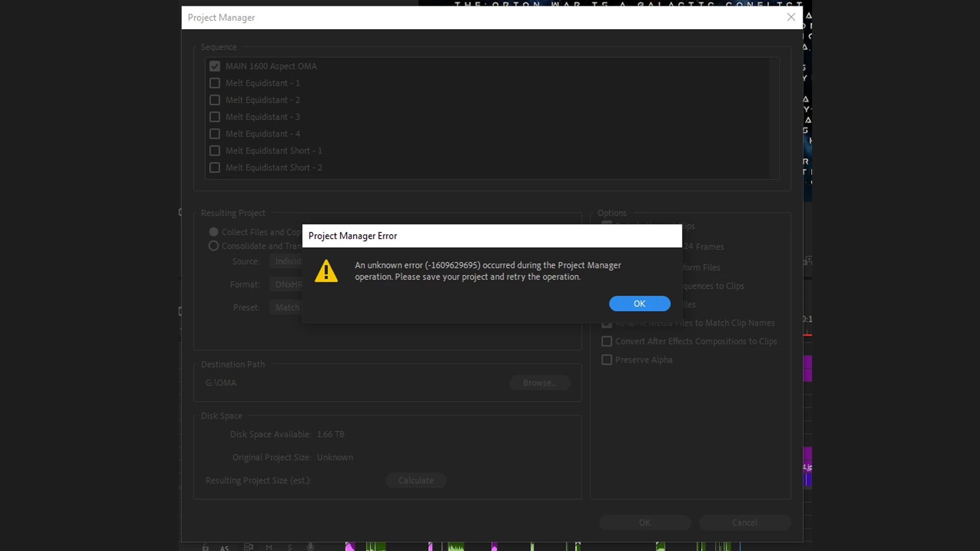Image resolution: width=980 pixels, height=551 pixels.
Task: Click the voice-over microphone icon on the audio track
Action: (310, 547)
